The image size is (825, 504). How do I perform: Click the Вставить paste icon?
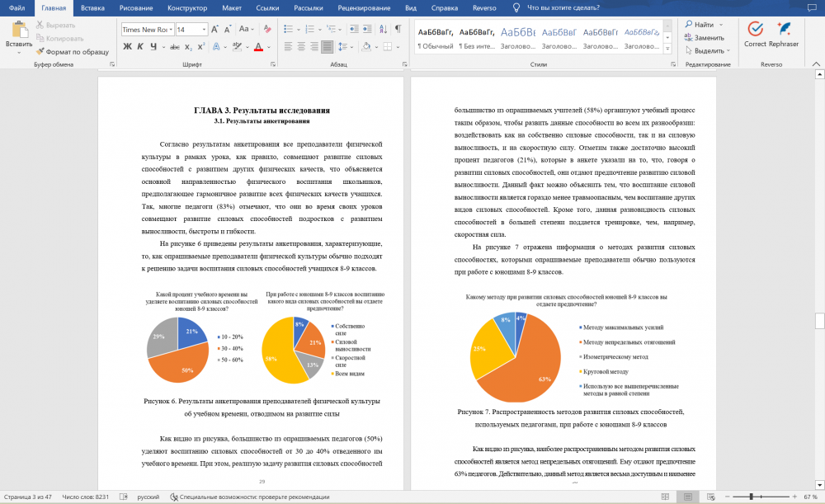(x=20, y=30)
